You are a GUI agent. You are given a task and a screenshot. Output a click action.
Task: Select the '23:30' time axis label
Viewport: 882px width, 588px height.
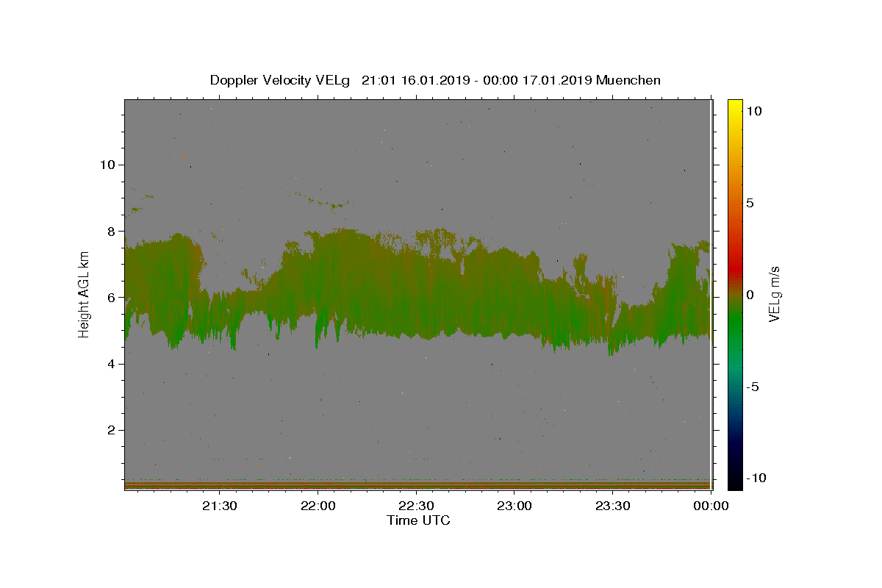coord(613,506)
